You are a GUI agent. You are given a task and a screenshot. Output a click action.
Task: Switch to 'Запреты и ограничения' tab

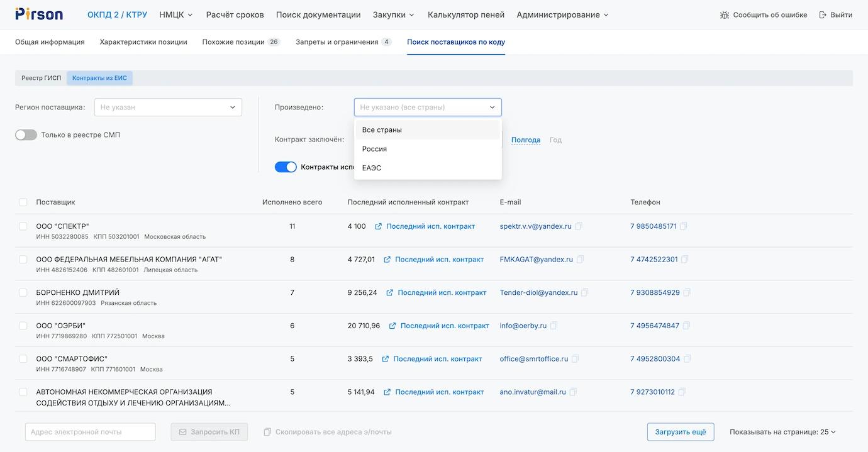click(x=337, y=42)
